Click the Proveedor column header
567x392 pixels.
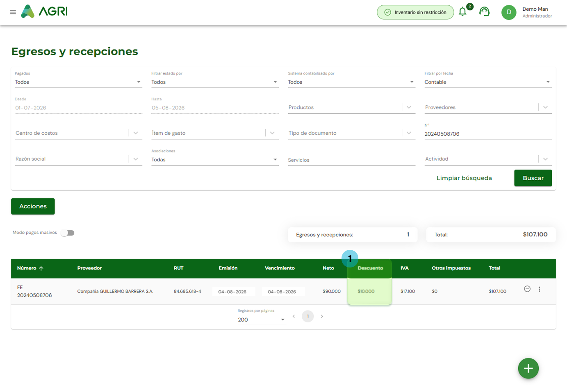tap(89, 268)
